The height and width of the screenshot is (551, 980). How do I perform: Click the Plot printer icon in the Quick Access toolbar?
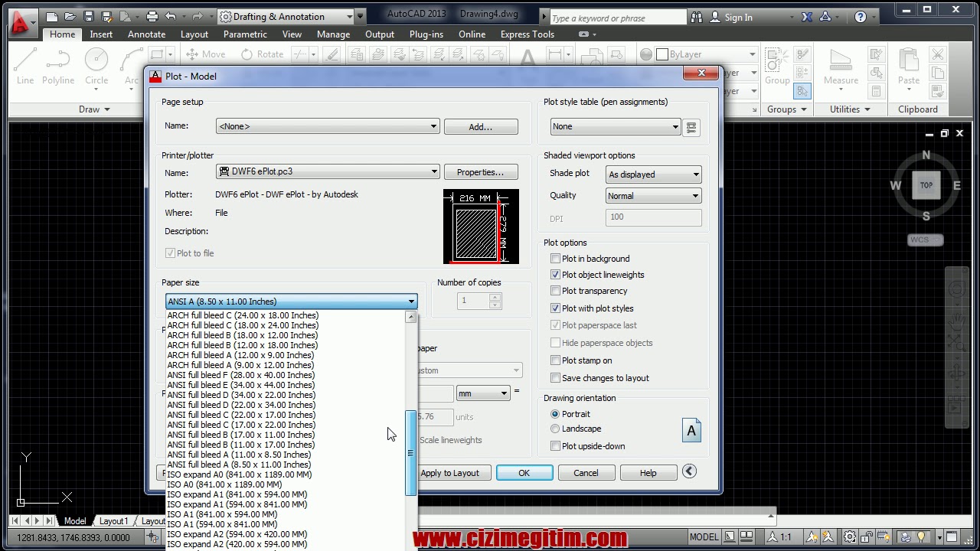152,16
